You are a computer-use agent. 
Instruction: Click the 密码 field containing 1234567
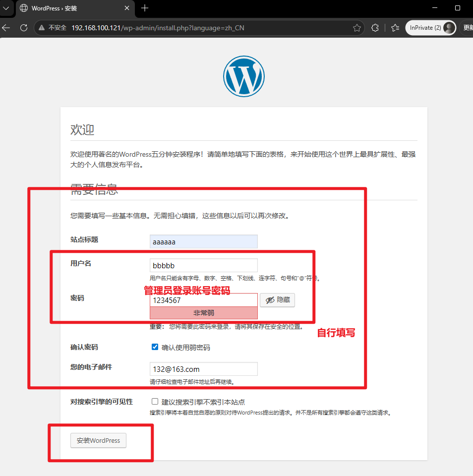[x=204, y=300]
